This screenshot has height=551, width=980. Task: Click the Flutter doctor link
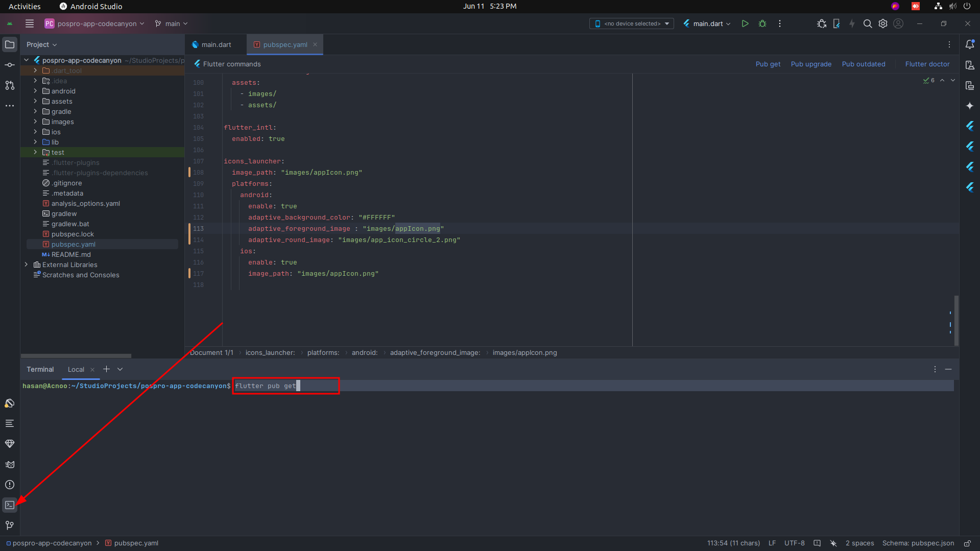[x=927, y=64]
